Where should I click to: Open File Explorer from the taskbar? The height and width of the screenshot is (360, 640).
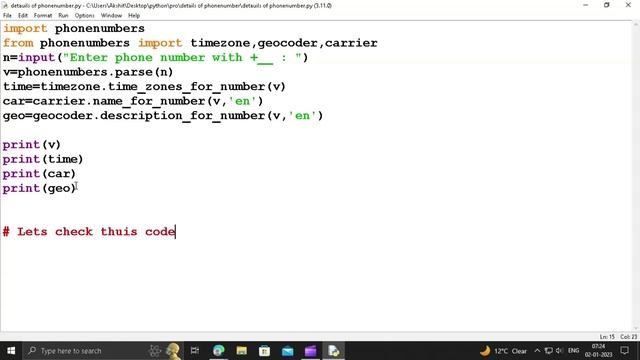[242, 351]
